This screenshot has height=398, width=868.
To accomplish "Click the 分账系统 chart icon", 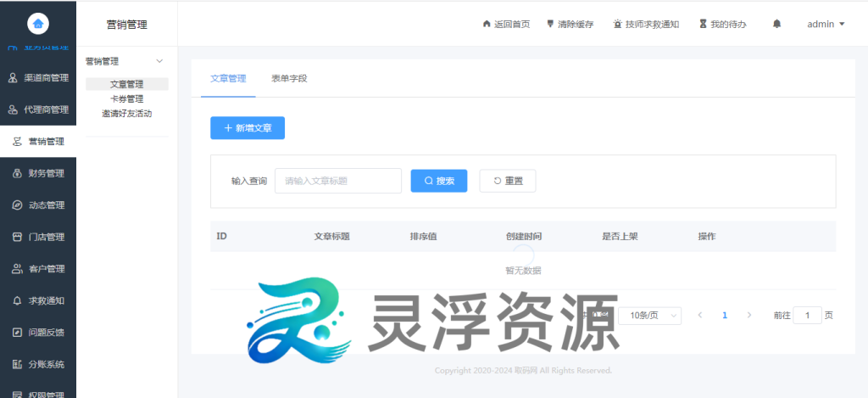I will click(17, 365).
